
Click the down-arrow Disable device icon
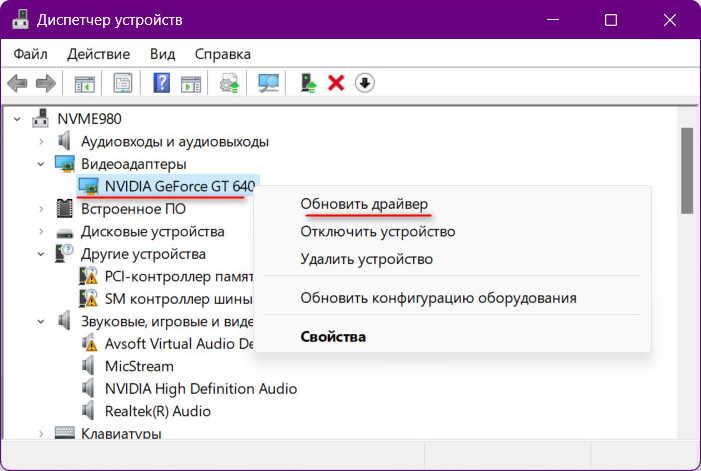[365, 83]
